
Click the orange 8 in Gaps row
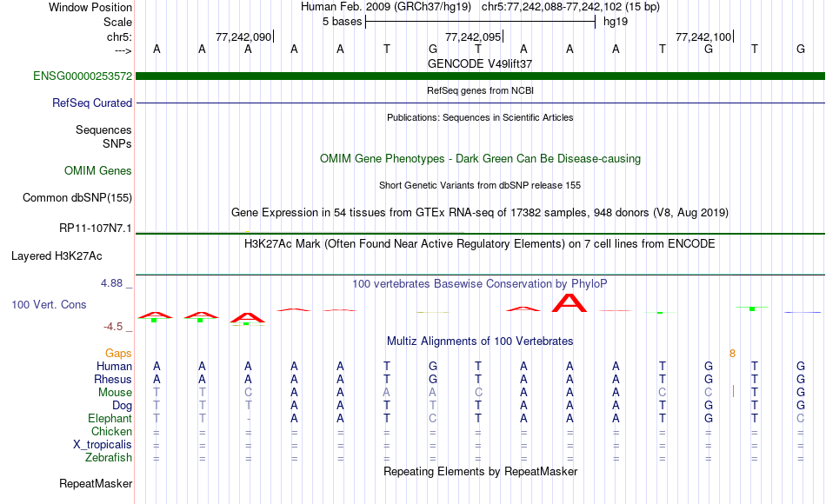(x=732, y=354)
